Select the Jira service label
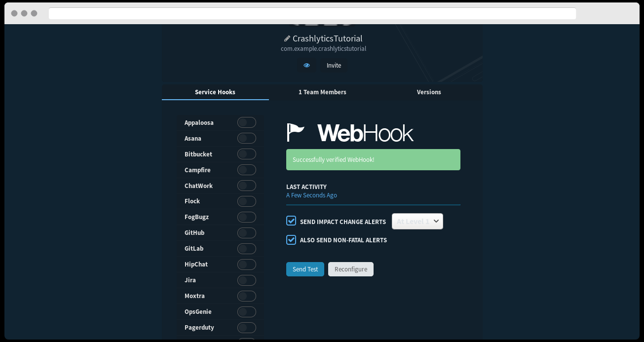This screenshot has height=342, width=644. point(190,280)
